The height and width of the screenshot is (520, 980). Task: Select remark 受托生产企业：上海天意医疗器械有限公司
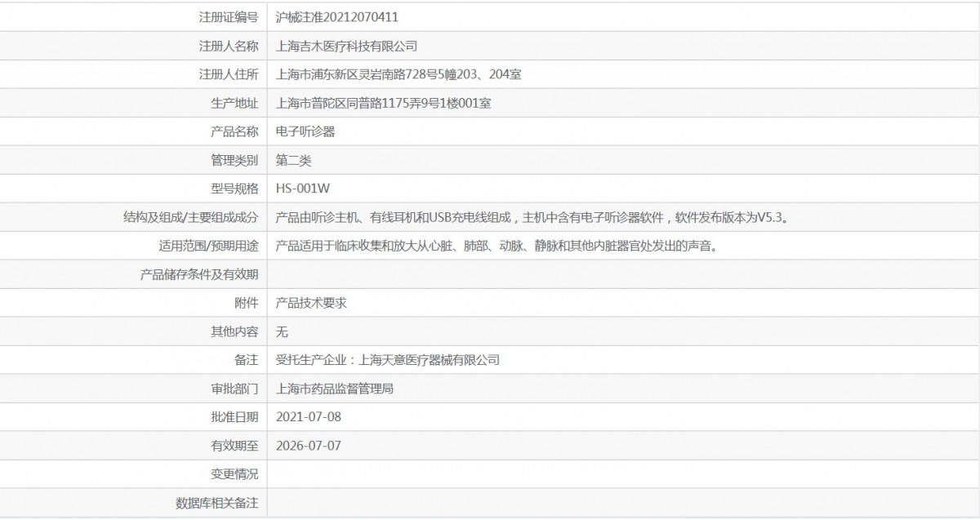click(x=388, y=360)
